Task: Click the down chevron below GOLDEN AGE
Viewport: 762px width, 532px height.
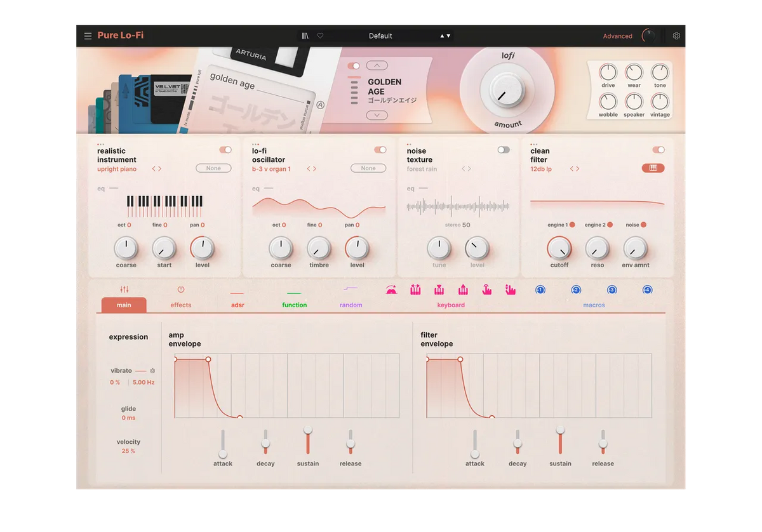Action: click(378, 116)
